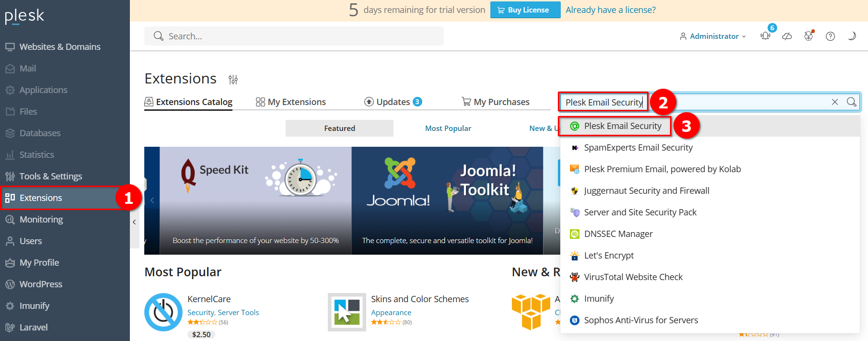Choose 'Sophos Anti-Virus for Servers' suggestion
Image resolution: width=868 pixels, height=341 pixels.
tap(710, 320)
